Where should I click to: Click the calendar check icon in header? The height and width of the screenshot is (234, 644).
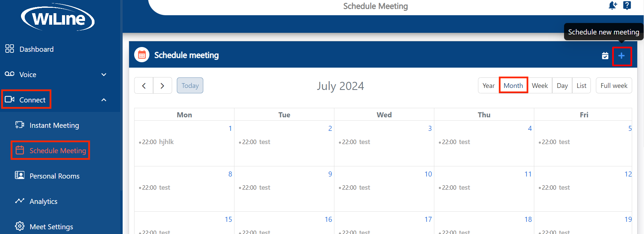(605, 56)
